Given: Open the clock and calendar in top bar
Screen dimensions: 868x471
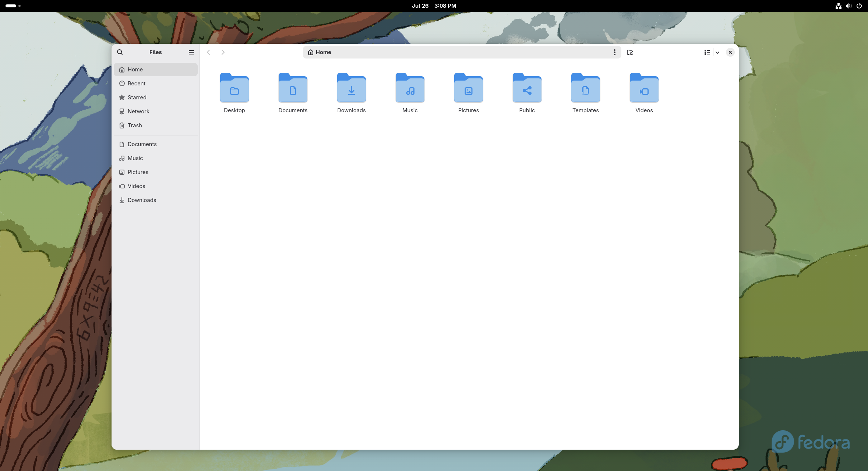Looking at the screenshot, I should point(434,6).
